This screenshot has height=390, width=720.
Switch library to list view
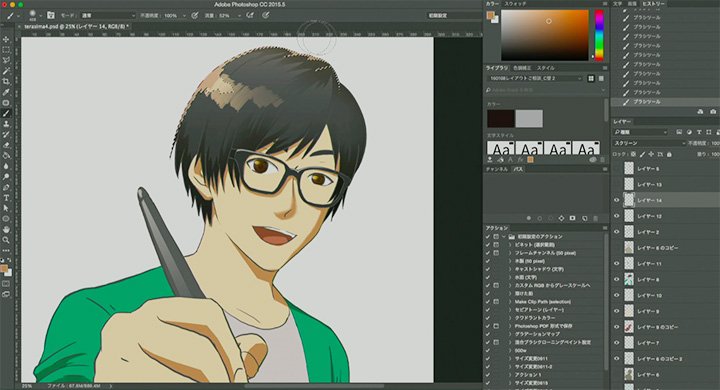tap(601, 79)
